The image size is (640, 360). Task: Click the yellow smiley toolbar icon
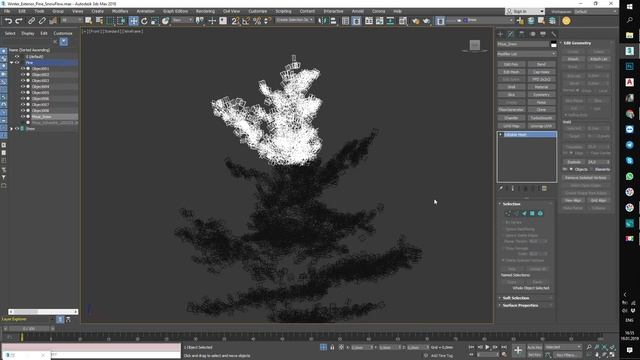tap(566, 21)
